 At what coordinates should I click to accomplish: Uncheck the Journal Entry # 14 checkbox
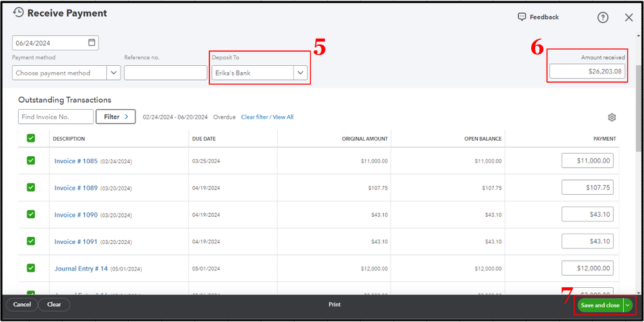pyautogui.click(x=31, y=268)
